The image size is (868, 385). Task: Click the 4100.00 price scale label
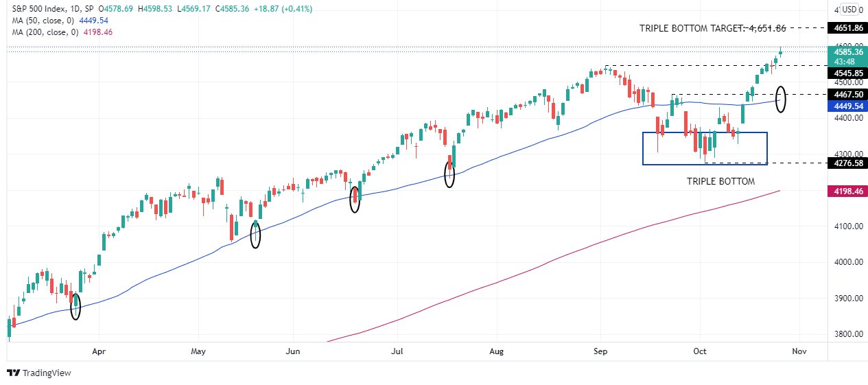[847, 226]
